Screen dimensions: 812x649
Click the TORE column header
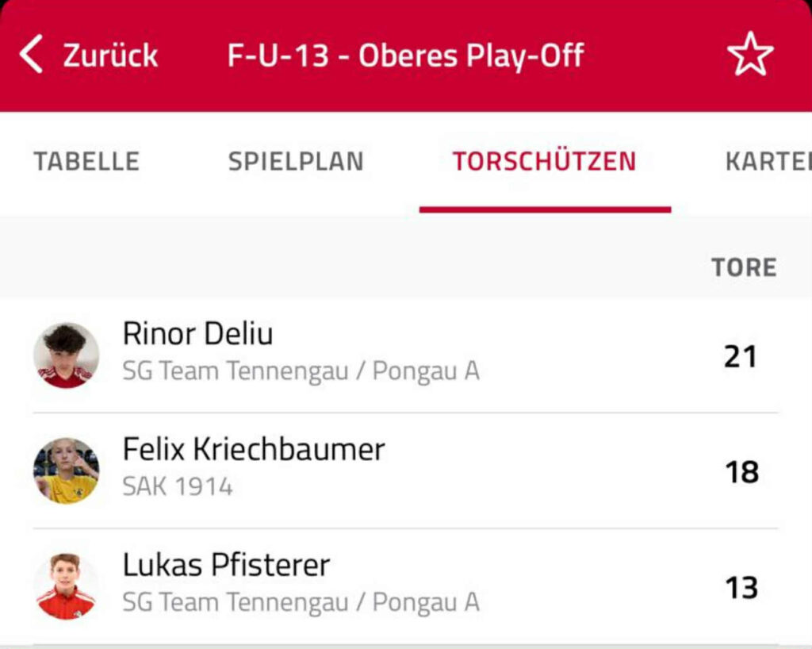point(744,268)
